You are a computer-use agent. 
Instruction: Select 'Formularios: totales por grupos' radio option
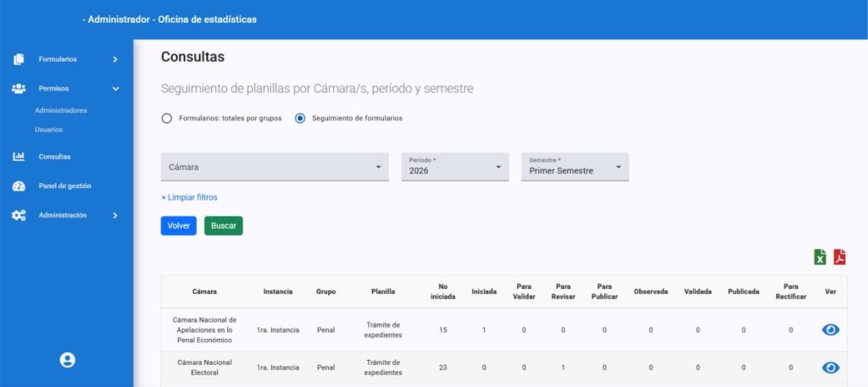click(x=167, y=119)
